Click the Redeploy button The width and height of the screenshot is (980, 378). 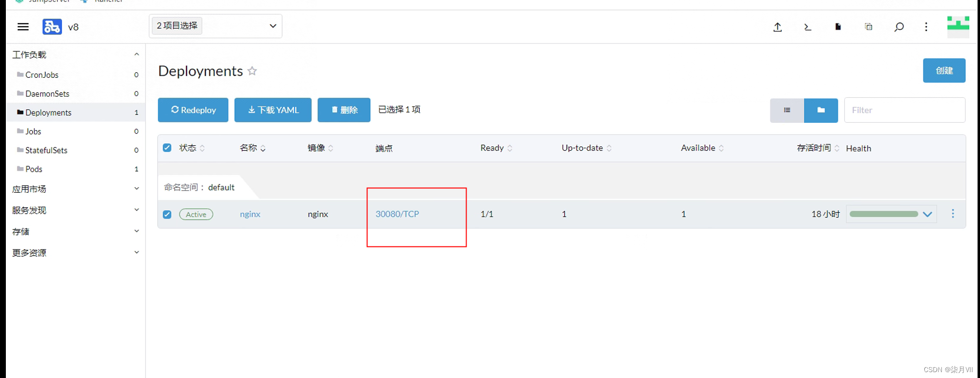point(193,110)
